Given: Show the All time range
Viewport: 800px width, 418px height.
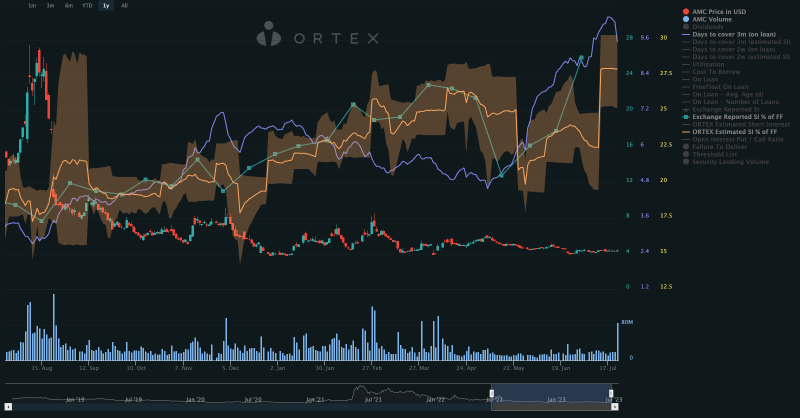Looking at the screenshot, I should [124, 6].
